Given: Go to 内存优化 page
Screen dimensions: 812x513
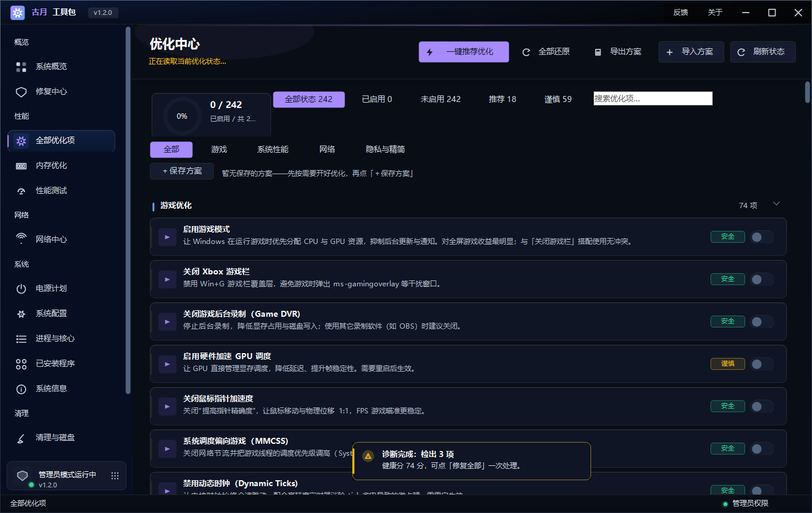Looking at the screenshot, I should [61, 165].
